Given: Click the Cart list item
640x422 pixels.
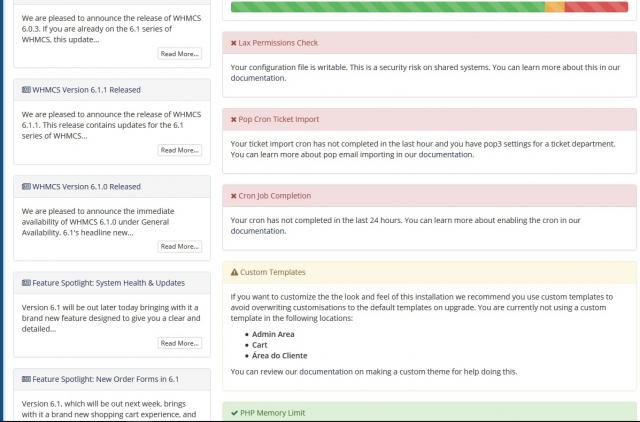Looking at the screenshot, I should (260, 345).
